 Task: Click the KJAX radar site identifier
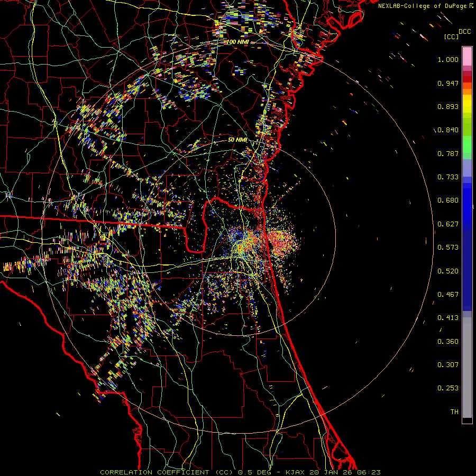click(x=296, y=472)
